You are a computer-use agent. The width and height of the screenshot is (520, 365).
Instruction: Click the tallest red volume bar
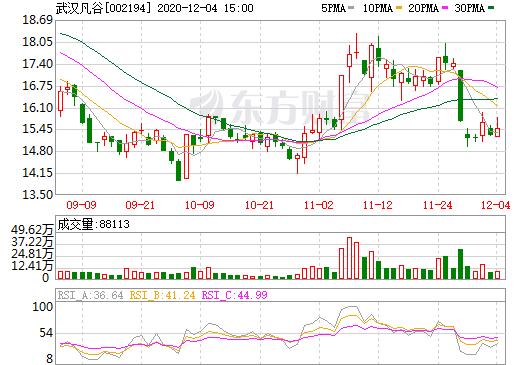349,258
